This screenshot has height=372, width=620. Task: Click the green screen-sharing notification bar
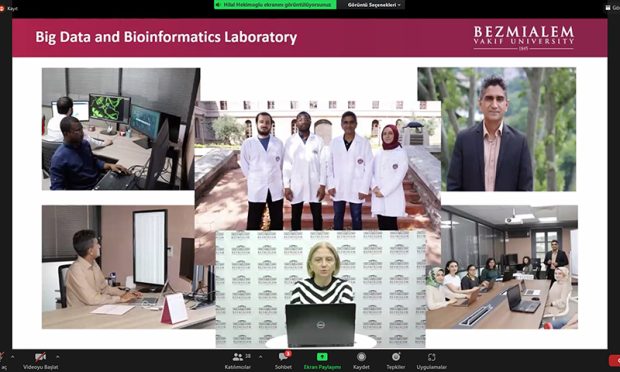coord(275,5)
